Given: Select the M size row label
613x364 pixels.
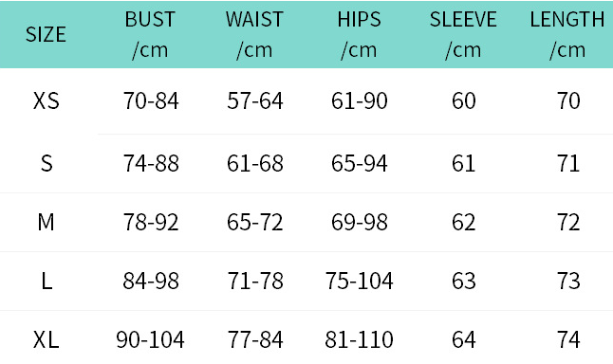Looking at the screenshot, I should (46, 222).
